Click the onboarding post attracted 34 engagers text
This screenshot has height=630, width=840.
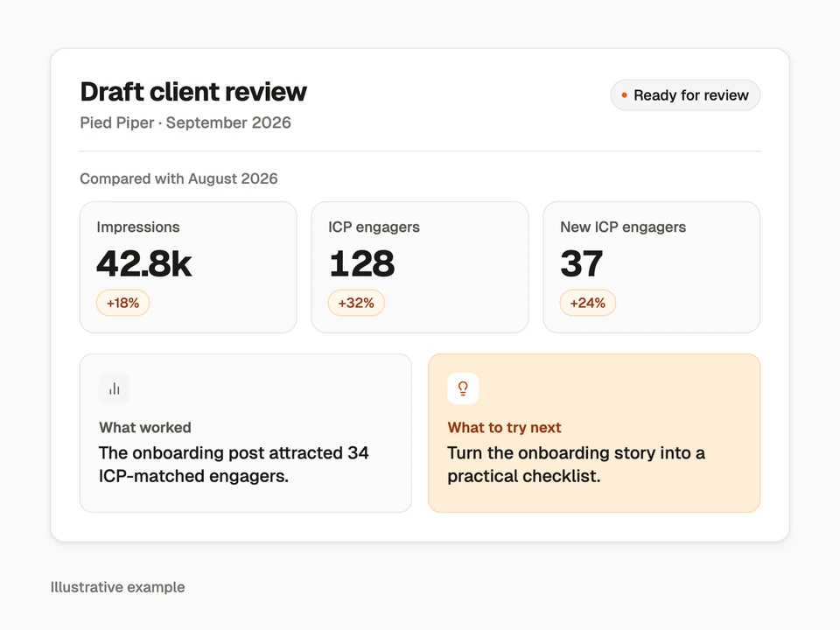point(234,465)
